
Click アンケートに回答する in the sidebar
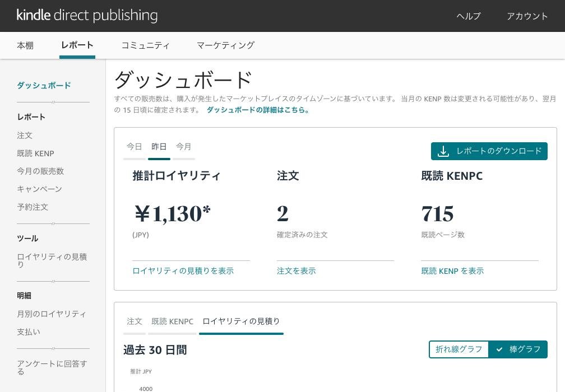coord(52,367)
